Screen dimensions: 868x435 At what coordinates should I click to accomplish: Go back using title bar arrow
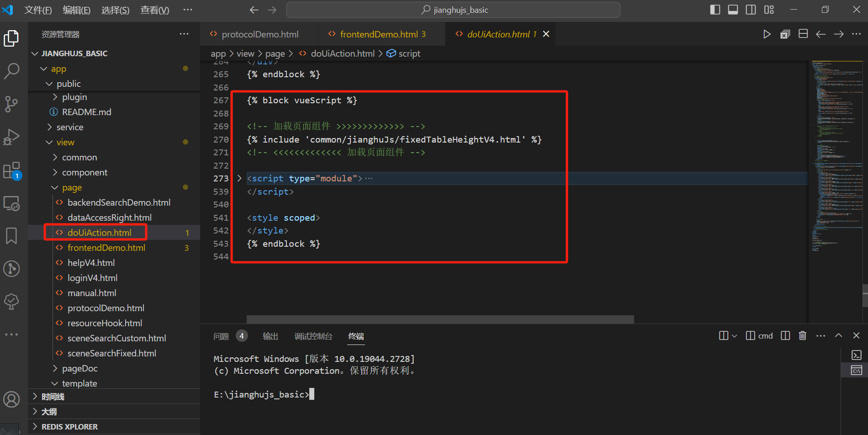(254, 10)
